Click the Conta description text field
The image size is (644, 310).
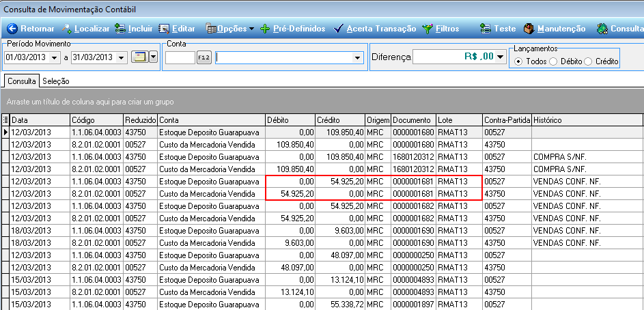[284, 58]
